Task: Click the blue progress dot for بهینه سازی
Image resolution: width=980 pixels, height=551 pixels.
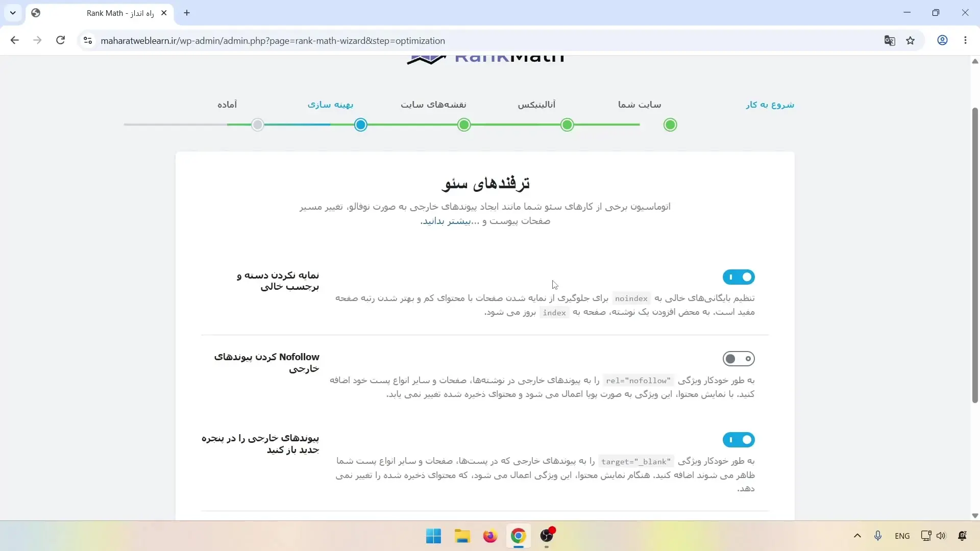Action: [x=361, y=124]
